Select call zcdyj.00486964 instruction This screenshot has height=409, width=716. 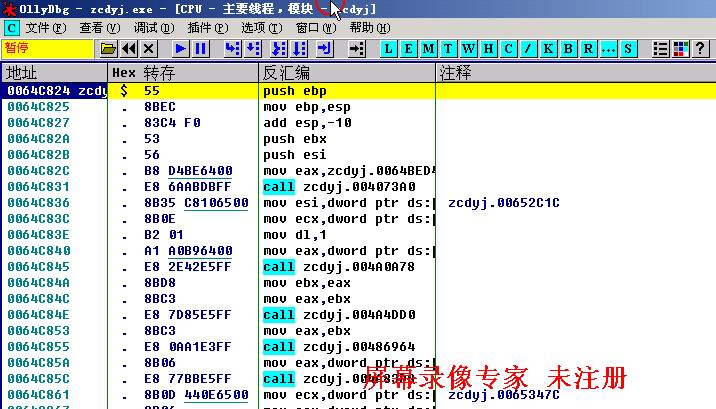pyautogui.click(x=339, y=346)
